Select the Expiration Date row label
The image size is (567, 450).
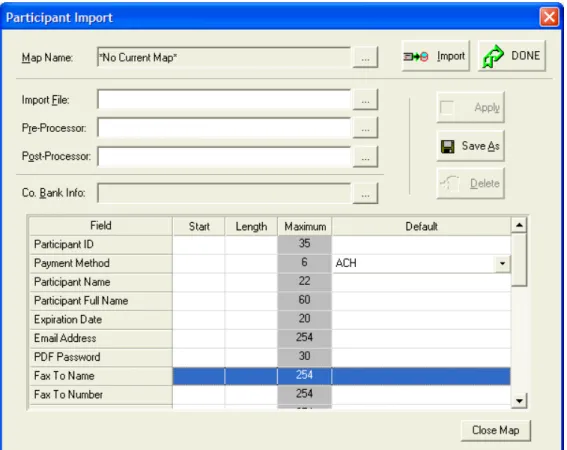pos(101,320)
